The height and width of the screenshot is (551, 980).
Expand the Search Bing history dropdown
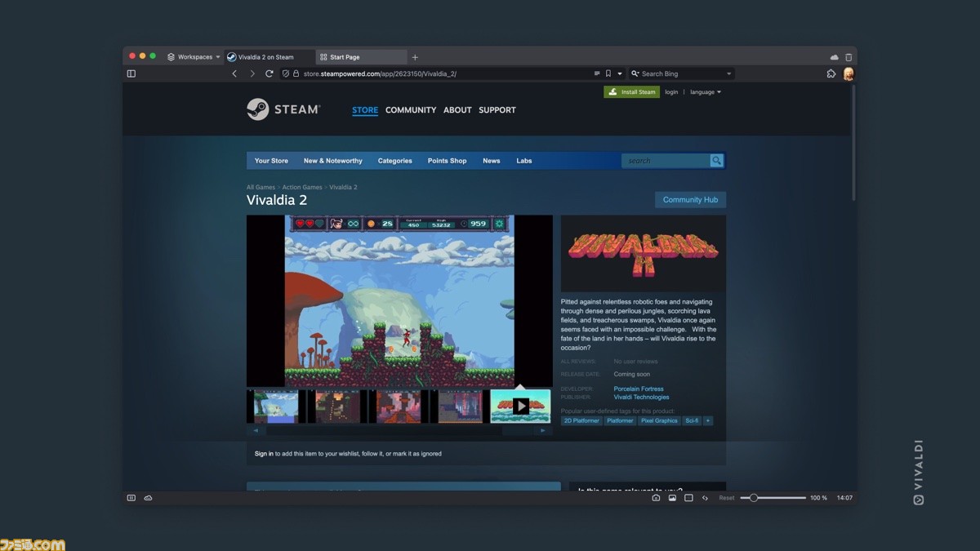(728, 73)
